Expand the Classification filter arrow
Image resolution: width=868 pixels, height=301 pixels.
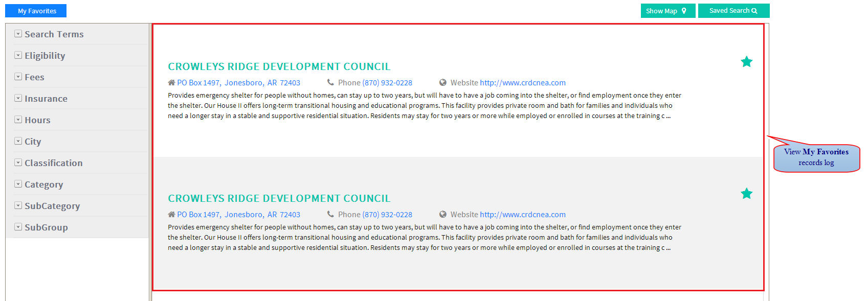point(18,163)
